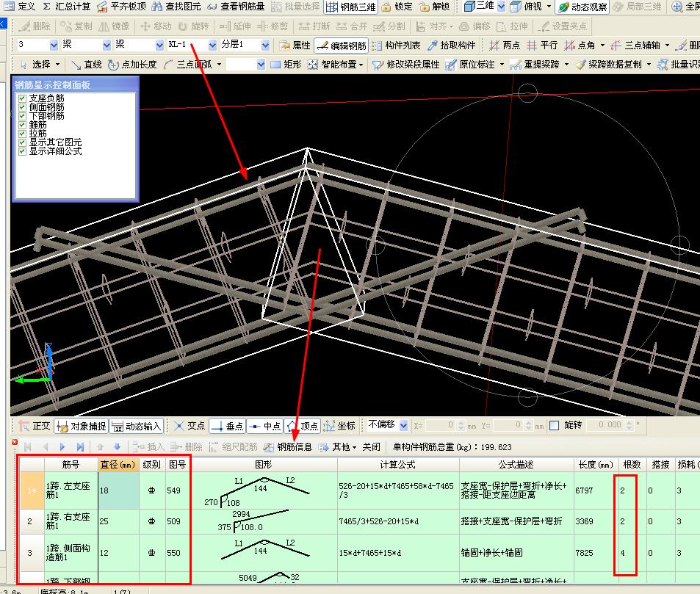Click 根数 column header

pyautogui.click(x=632, y=465)
